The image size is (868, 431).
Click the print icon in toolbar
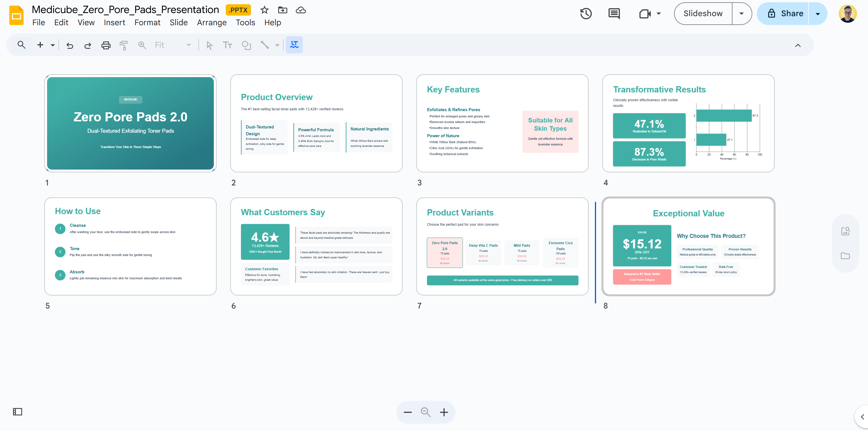(106, 45)
